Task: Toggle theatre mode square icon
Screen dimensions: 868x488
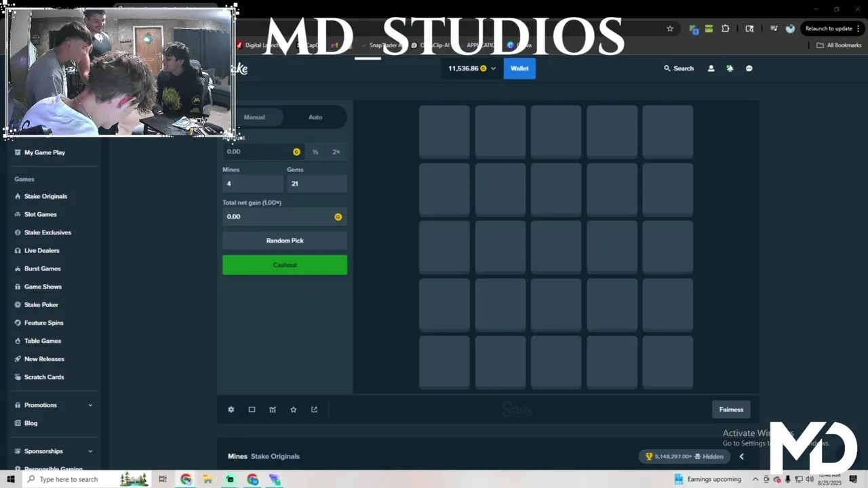Action: pos(252,409)
